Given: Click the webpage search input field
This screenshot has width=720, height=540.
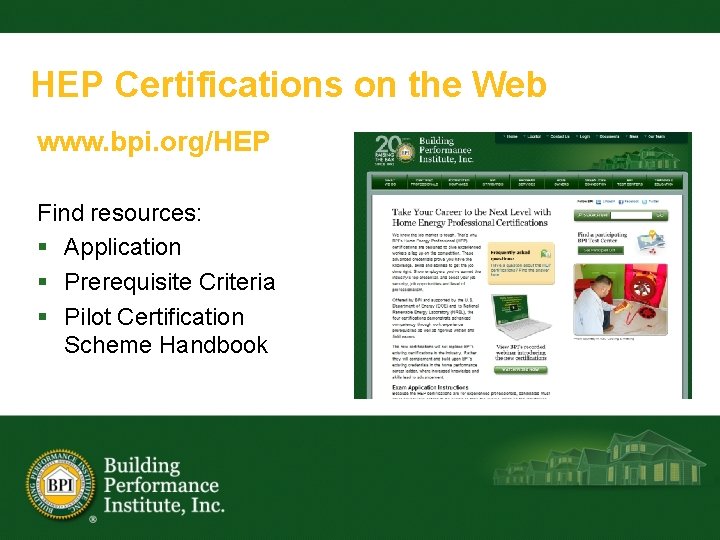Looking at the screenshot, I should pos(631,215).
